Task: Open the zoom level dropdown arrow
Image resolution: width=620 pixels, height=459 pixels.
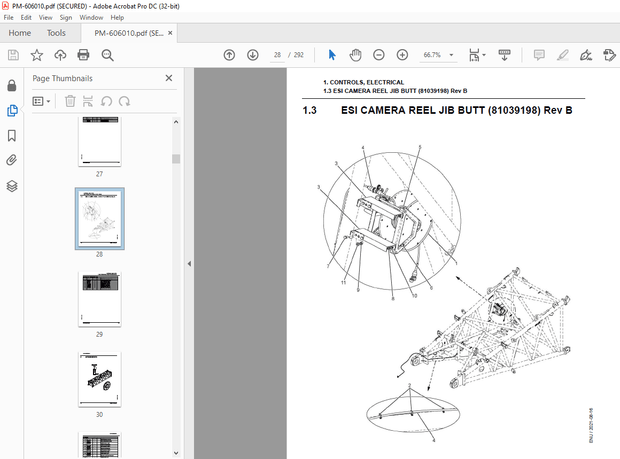Action: (451, 55)
